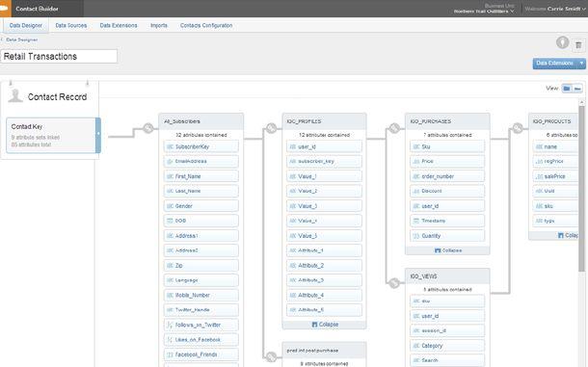
Task: Select the IGO_PROFILES header
Action: click(325, 121)
